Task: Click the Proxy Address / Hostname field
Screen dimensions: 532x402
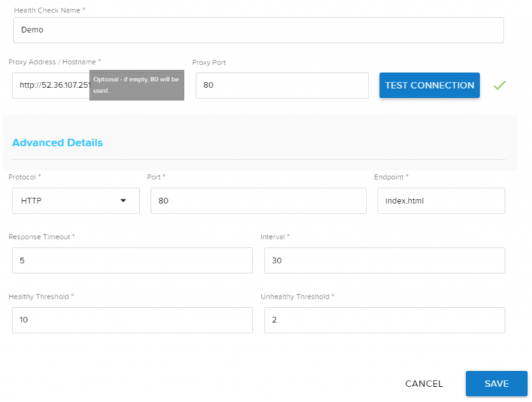Action: [x=50, y=86]
